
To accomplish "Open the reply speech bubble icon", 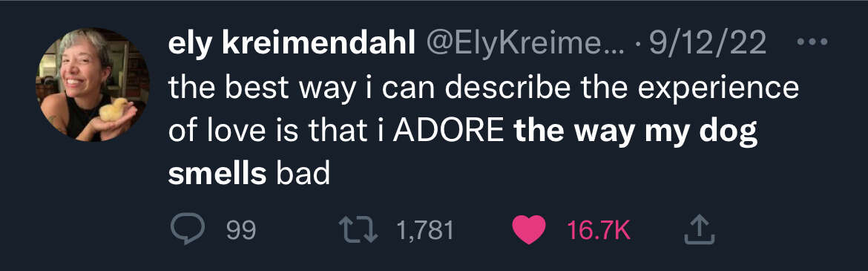I will [187, 229].
